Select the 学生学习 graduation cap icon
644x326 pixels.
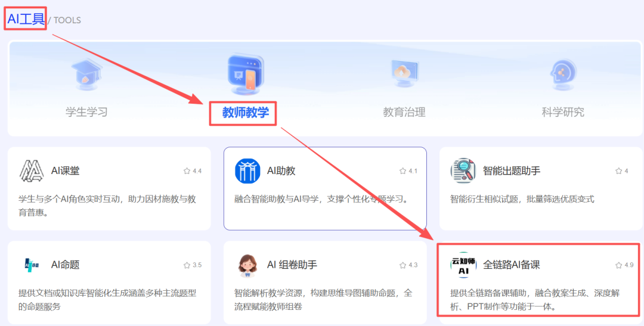pos(86,74)
